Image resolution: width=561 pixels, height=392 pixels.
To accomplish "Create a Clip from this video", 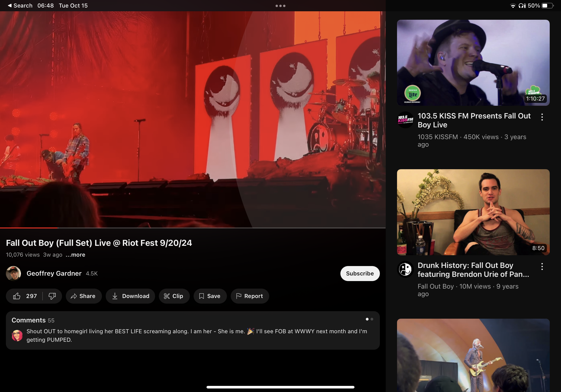I will click(174, 296).
